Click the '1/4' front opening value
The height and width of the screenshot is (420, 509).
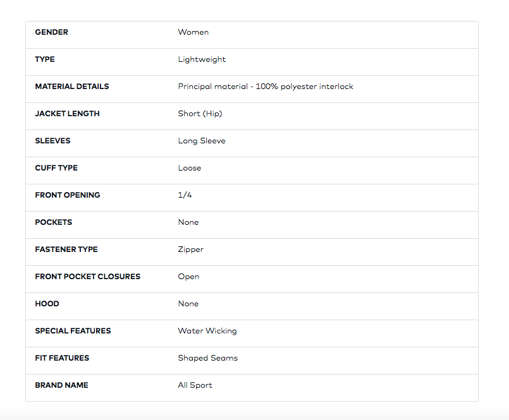[x=185, y=195]
